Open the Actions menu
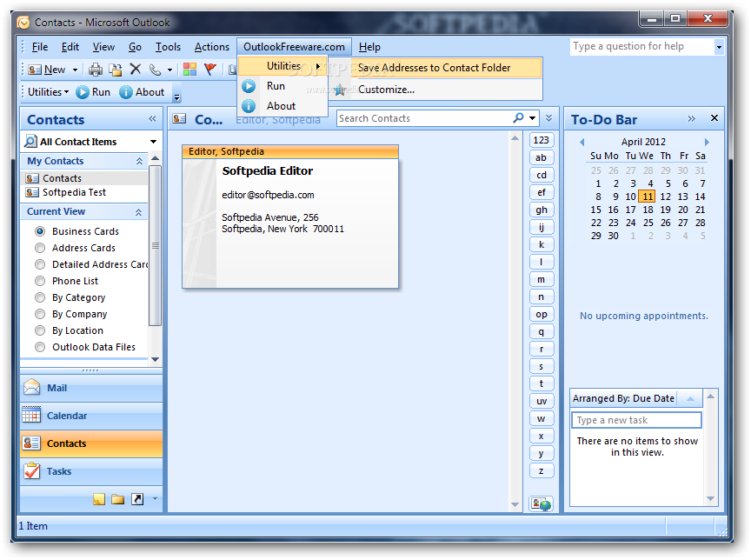The width and height of the screenshot is (751, 560). 212,47
